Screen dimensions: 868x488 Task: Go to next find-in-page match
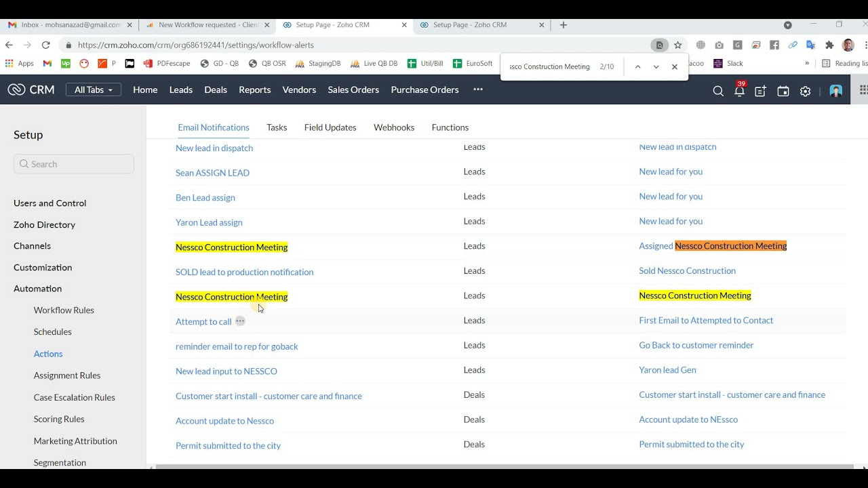656,66
